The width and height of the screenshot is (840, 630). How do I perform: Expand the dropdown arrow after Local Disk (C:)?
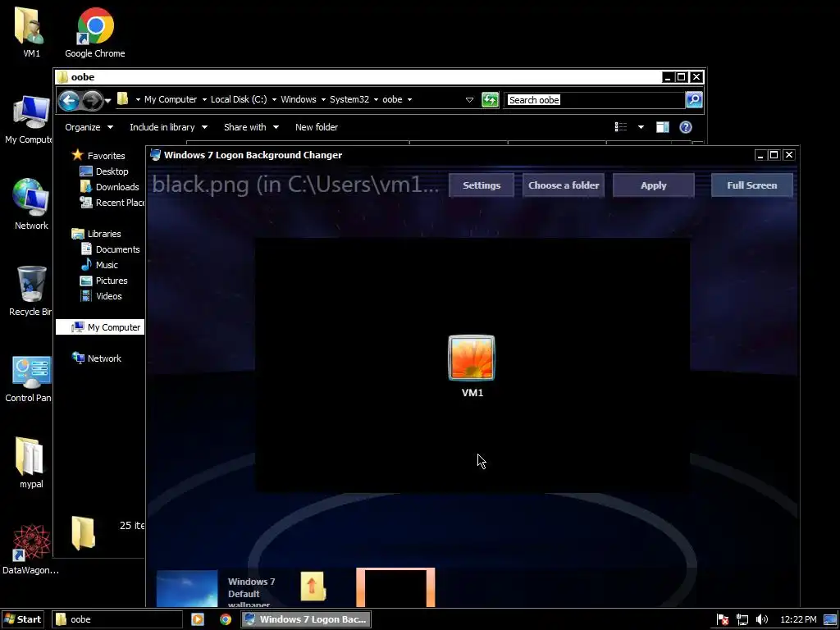[274, 99]
